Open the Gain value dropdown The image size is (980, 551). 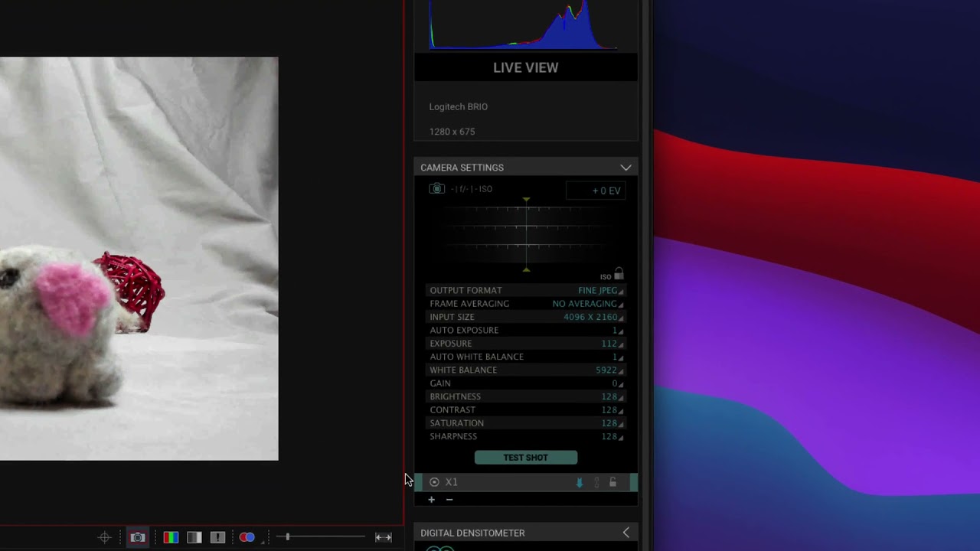point(617,383)
